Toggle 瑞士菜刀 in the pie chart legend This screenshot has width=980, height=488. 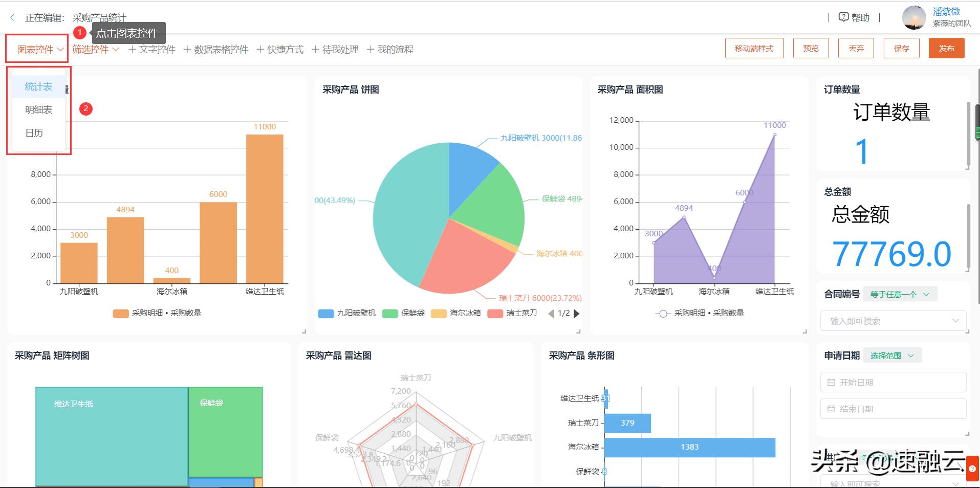[x=520, y=313]
